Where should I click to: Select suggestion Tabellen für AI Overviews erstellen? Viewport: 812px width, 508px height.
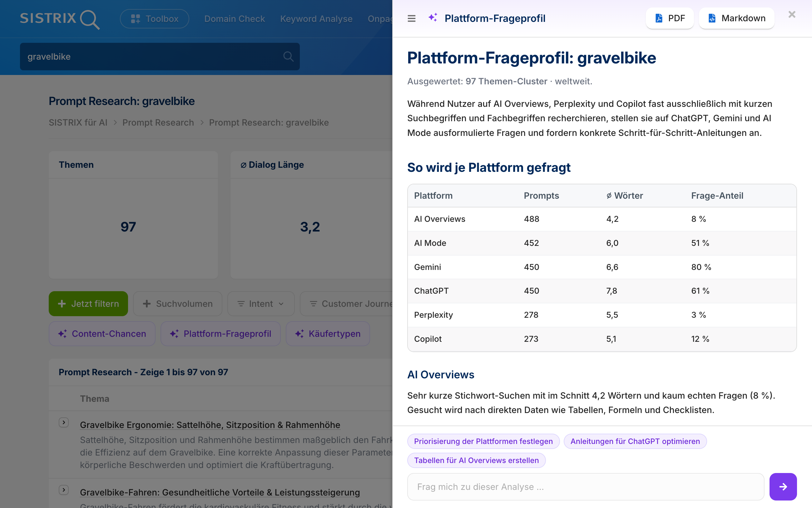[x=476, y=460]
